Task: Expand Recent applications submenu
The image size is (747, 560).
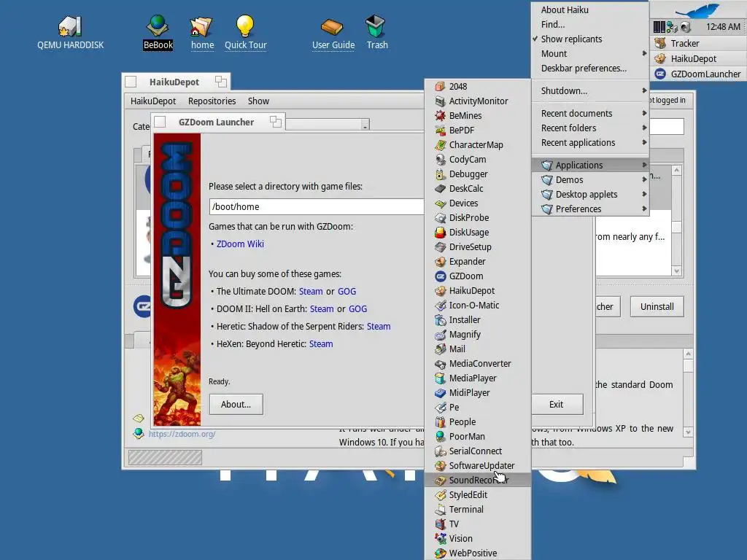Action: (x=589, y=143)
